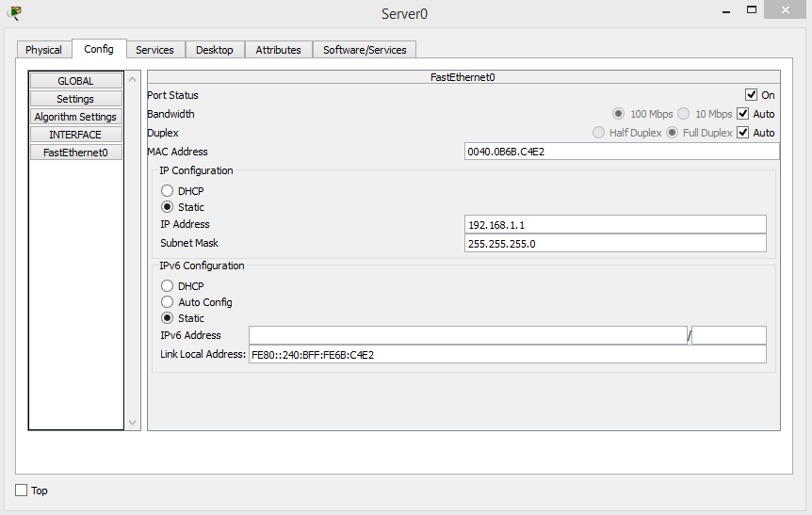This screenshot has height=515, width=812.
Task: Open global Settings in sidebar
Action: [75, 99]
